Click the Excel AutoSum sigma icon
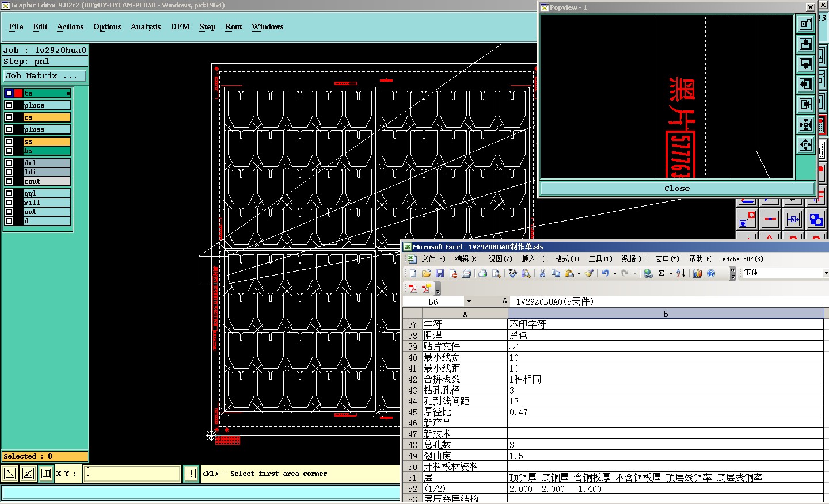This screenshot has width=829, height=504. pyautogui.click(x=661, y=273)
